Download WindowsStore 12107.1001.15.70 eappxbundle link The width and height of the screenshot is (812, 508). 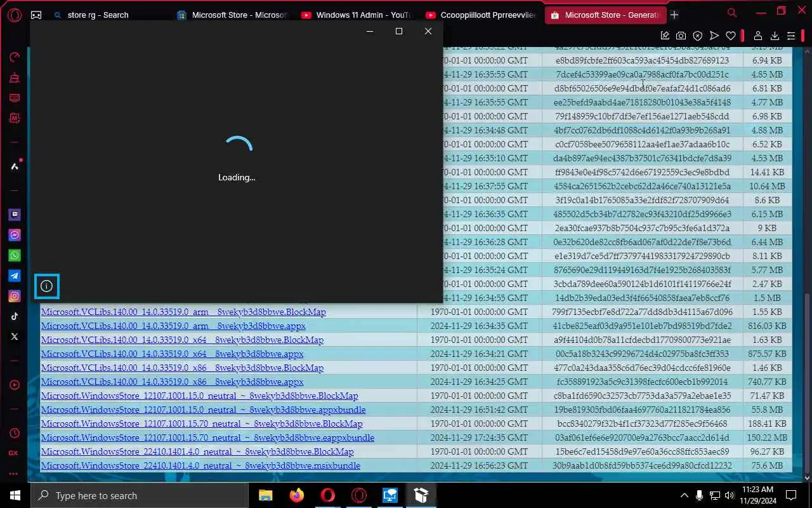point(207,438)
